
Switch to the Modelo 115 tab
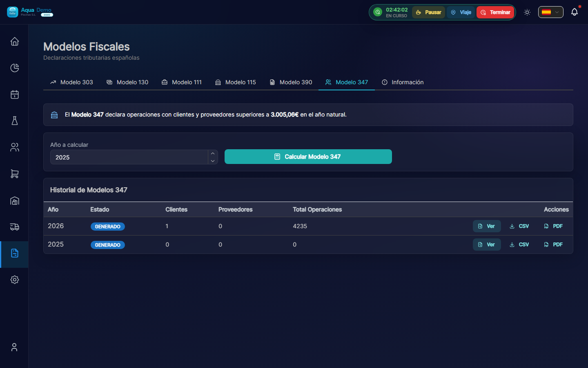[236, 82]
